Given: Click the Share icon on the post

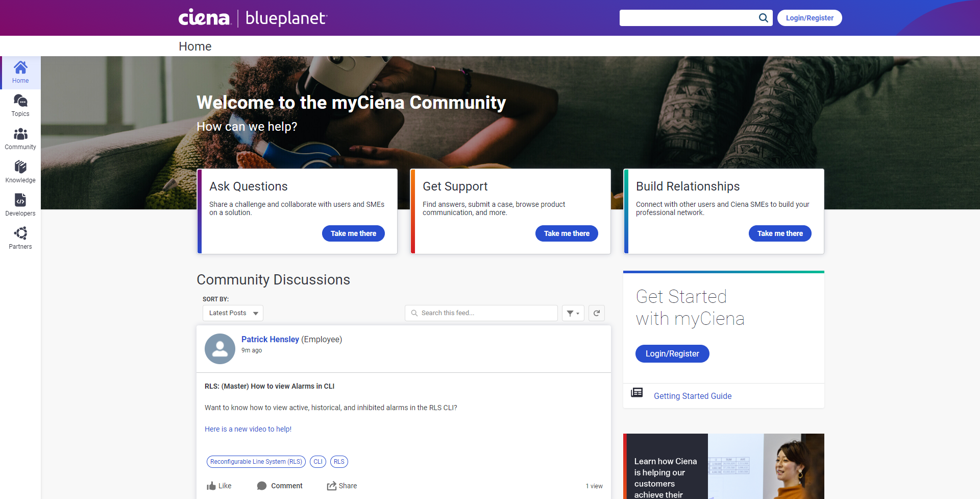Looking at the screenshot, I should tap(331, 485).
